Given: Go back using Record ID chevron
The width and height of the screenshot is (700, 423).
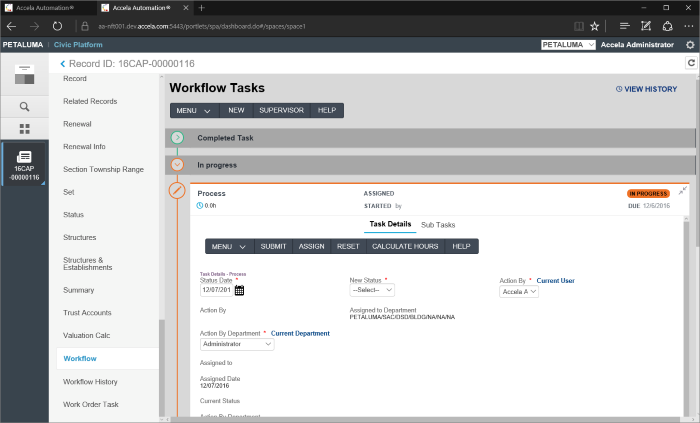Looking at the screenshot, I should point(63,64).
